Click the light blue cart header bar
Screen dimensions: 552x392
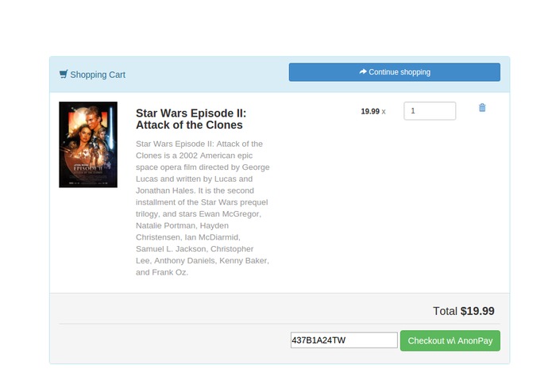coord(280,74)
